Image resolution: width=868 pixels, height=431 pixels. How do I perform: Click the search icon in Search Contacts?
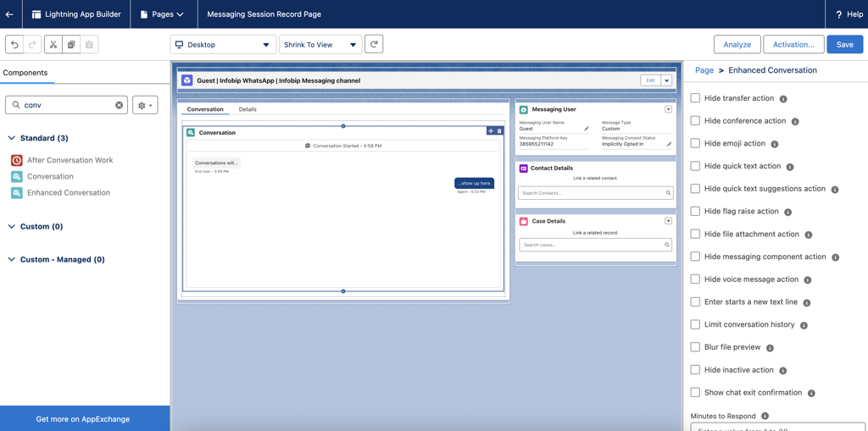point(668,193)
